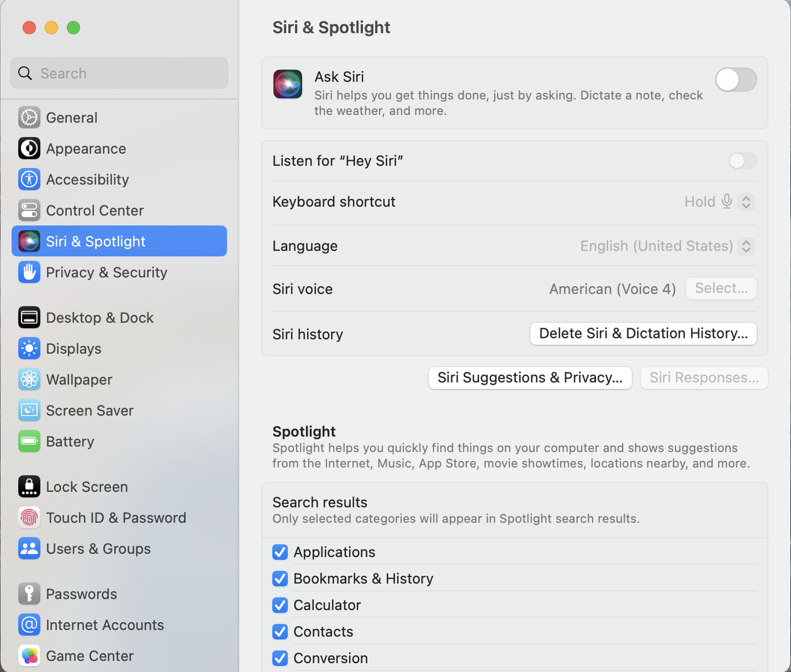Screen dimensions: 791x672
Task: Open Siri Suggestions & Privacy
Action: 529,378
